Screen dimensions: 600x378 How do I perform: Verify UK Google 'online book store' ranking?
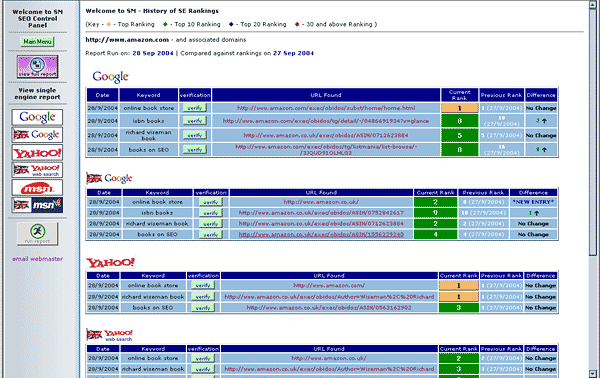coord(211,202)
